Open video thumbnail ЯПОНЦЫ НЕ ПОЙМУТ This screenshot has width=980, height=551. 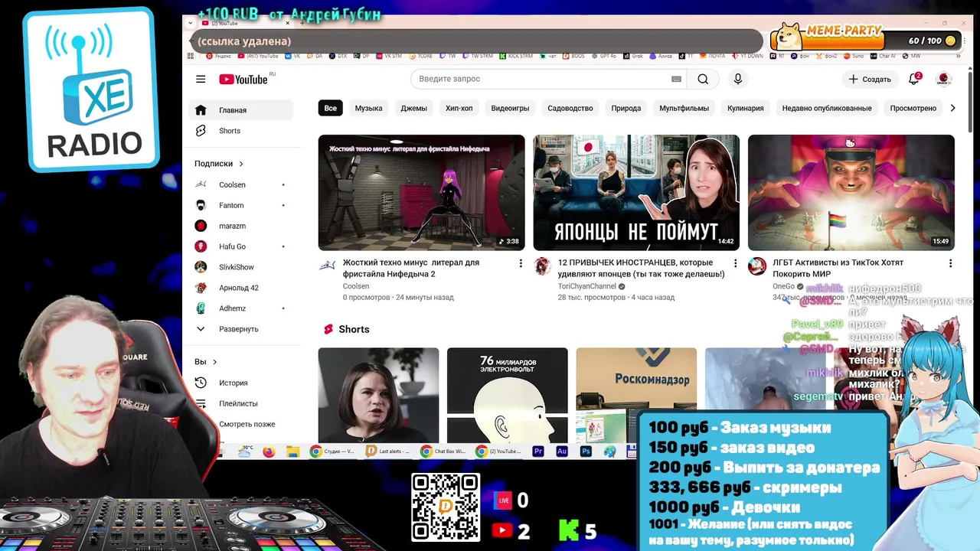[636, 192]
